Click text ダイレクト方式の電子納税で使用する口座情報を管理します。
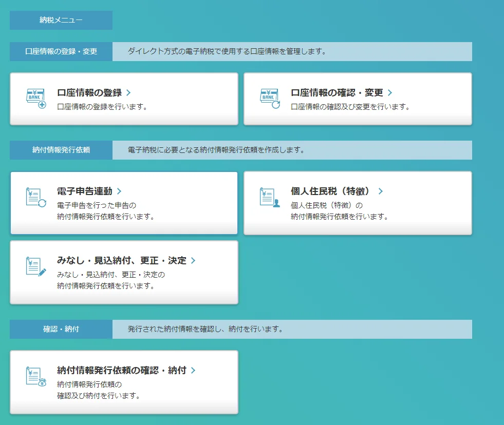 pos(227,51)
